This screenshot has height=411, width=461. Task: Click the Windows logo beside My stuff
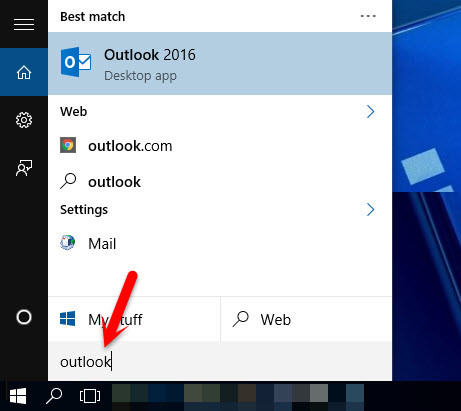[67, 319]
